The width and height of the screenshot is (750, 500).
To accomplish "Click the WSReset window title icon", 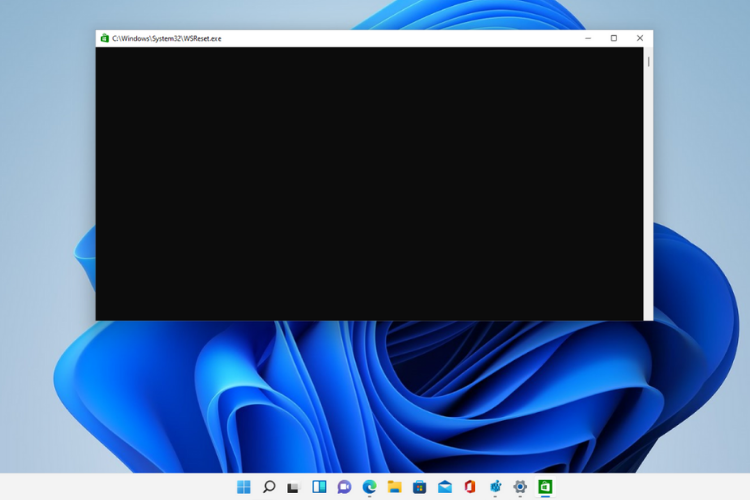I will tap(104, 38).
